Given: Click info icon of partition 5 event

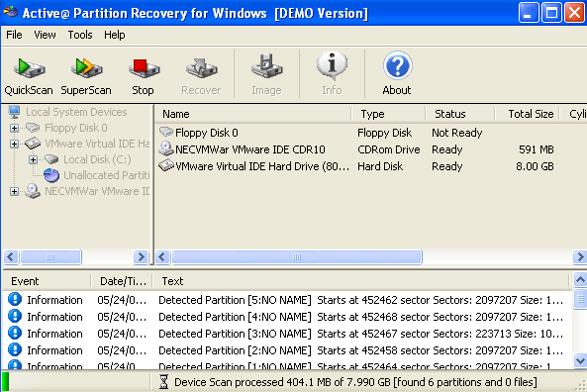Looking at the screenshot, I should pyautogui.click(x=15, y=300).
